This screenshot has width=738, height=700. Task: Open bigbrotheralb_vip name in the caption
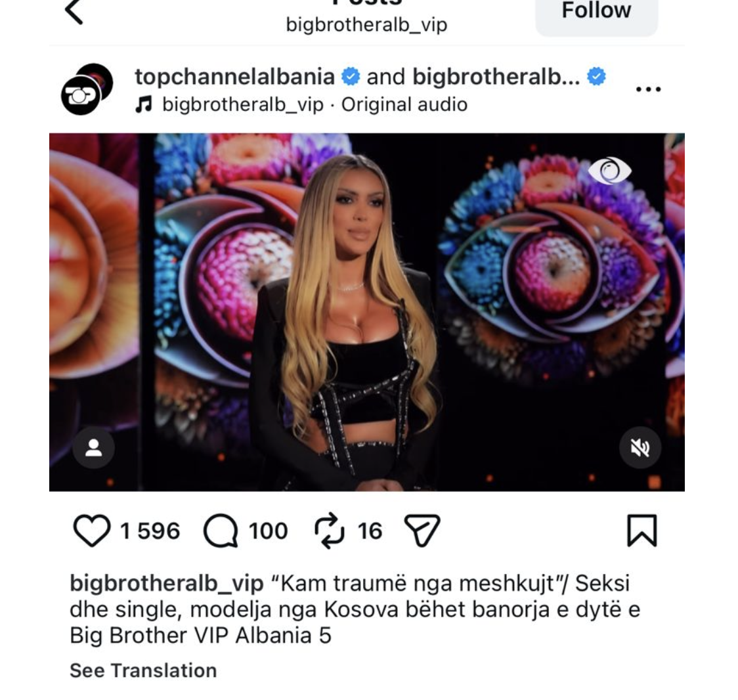tap(167, 584)
